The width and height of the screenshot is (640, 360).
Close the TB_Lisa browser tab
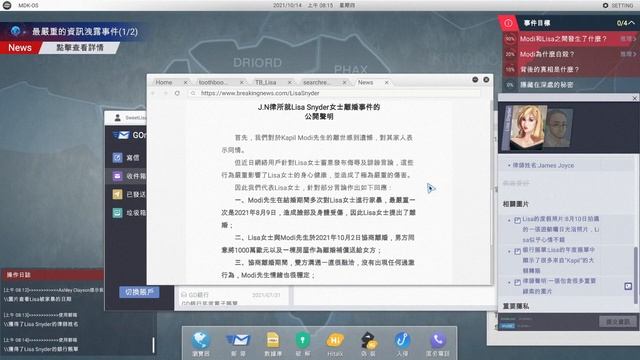[x=290, y=82]
